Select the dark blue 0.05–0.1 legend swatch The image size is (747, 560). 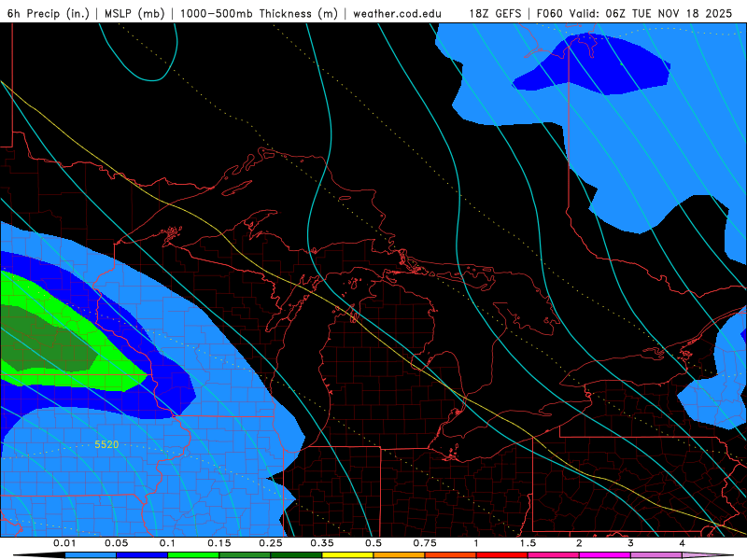coord(142,555)
